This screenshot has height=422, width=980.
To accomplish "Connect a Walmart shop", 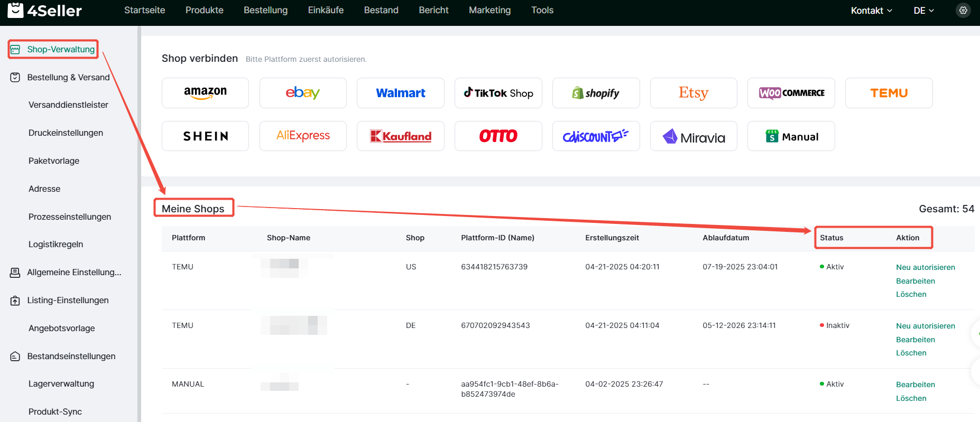I will coord(401,93).
